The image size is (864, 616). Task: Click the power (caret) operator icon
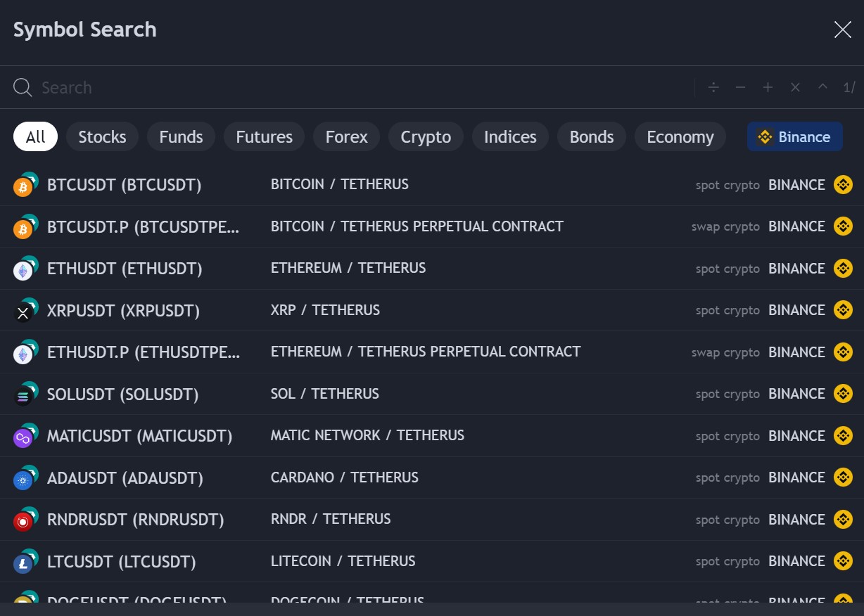coord(822,87)
